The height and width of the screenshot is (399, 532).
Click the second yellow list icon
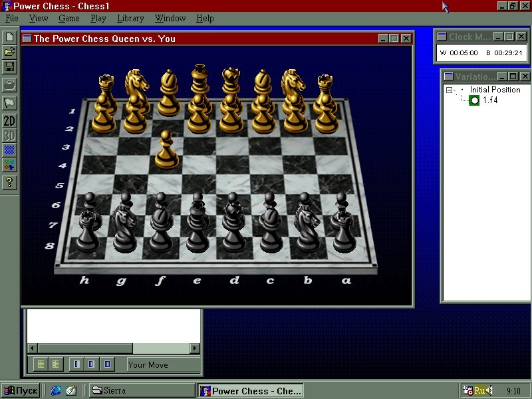(56, 364)
